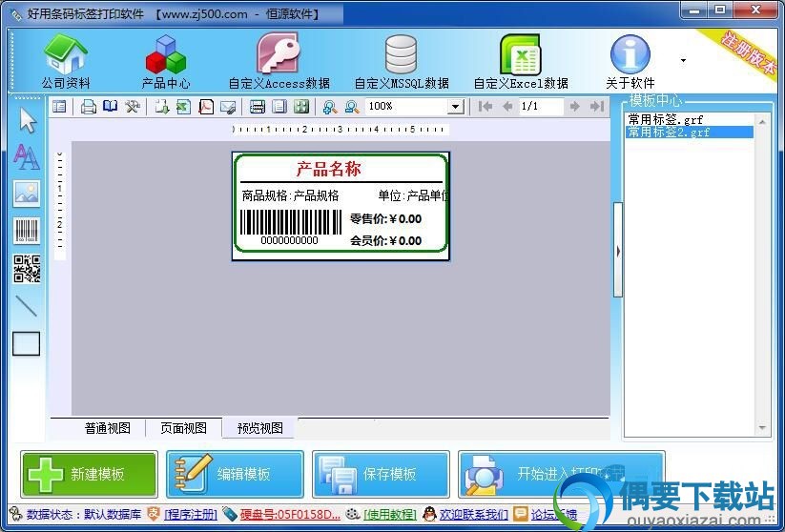The image size is (785, 532).
Task: Open 自定义Access数据 source
Action: [279, 61]
